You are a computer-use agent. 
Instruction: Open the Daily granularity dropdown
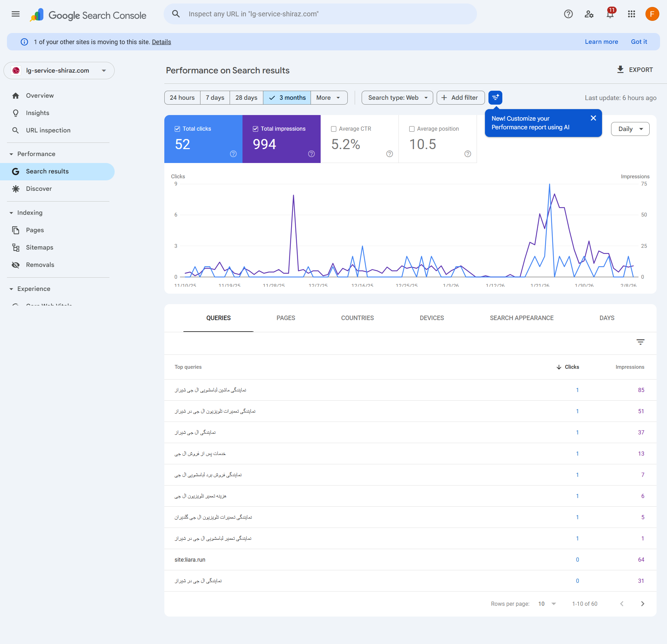pos(630,129)
